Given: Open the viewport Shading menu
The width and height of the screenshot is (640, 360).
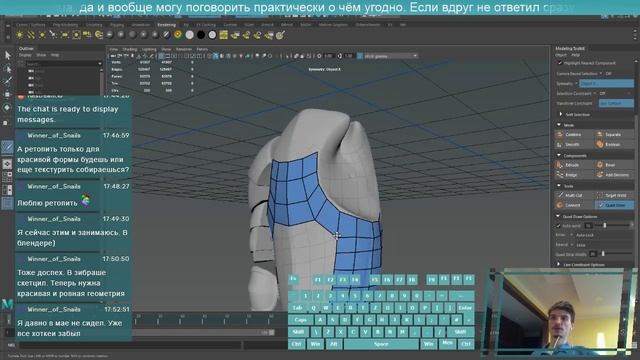Looking at the screenshot, I should tap(130, 49).
